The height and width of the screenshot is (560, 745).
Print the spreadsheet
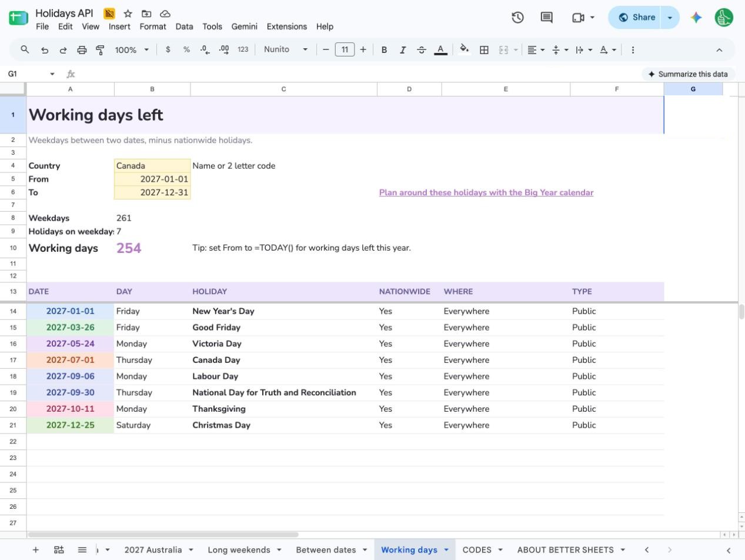(82, 50)
